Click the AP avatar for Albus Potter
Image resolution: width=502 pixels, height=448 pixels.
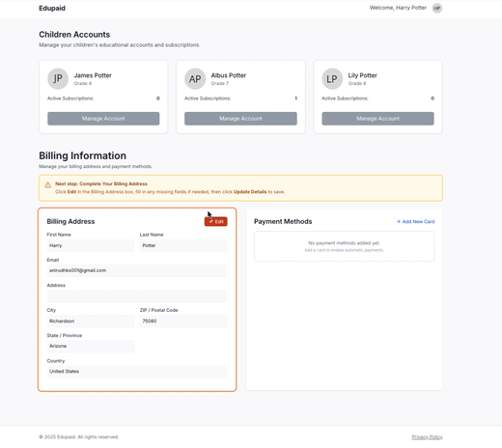[x=195, y=78]
